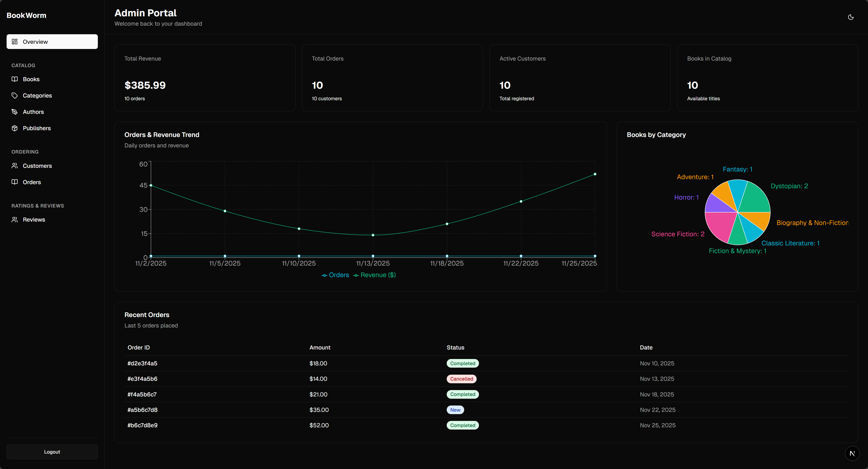Click the Reviews people icon
The height and width of the screenshot is (469, 868).
(x=15, y=220)
